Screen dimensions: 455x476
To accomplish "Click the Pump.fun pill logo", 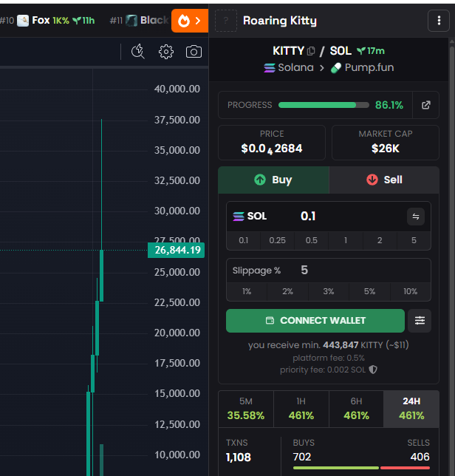I will (x=336, y=68).
